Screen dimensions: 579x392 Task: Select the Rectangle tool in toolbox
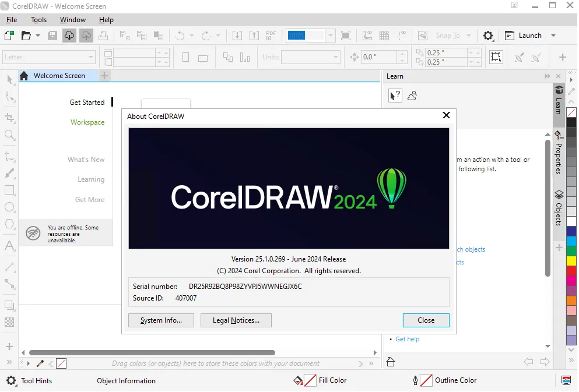pyautogui.click(x=9, y=190)
